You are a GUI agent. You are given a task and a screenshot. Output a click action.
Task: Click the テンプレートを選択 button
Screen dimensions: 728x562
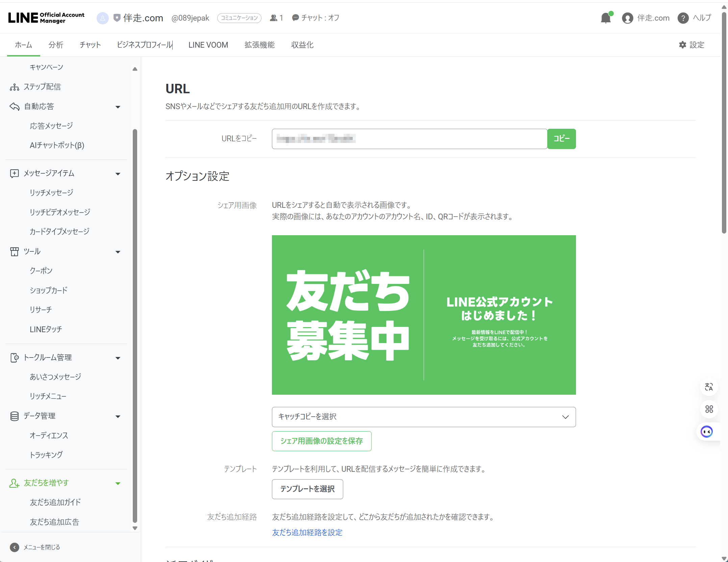pos(307,489)
